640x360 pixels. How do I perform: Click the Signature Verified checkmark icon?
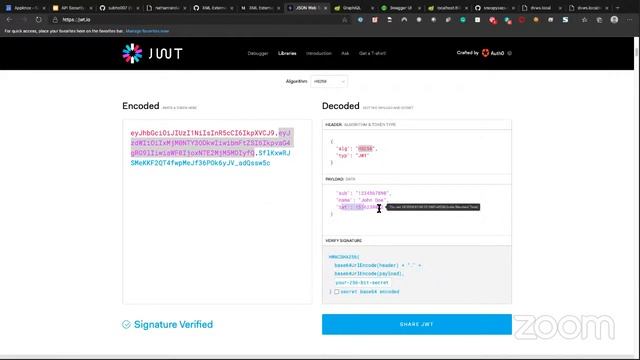[x=126, y=324]
